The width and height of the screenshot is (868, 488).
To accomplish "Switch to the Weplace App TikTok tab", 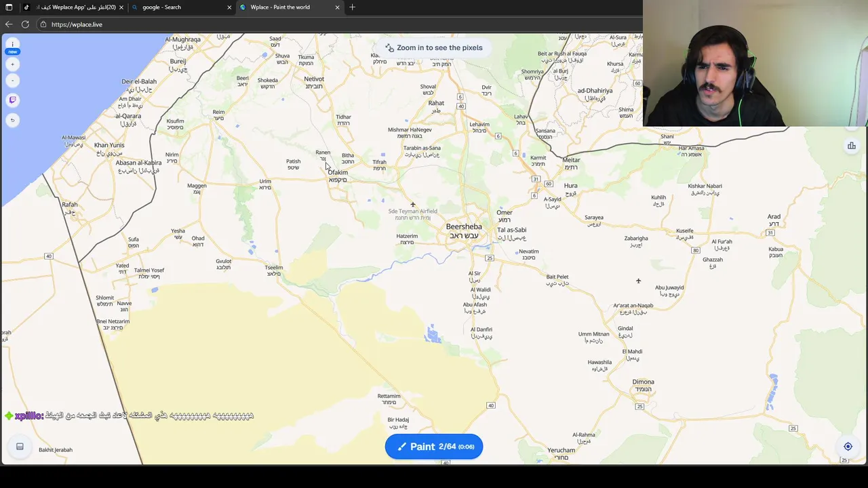I will point(73,7).
